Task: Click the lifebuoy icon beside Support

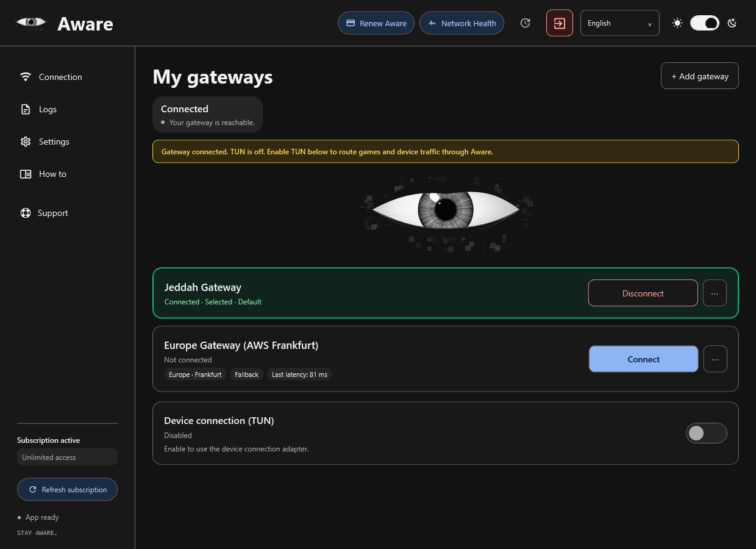Action: (26, 213)
